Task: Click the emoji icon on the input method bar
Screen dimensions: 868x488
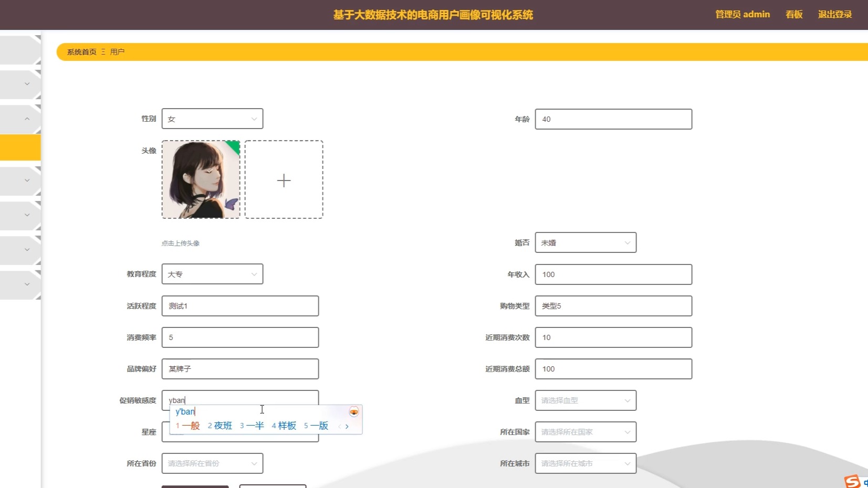Action: pos(353,411)
